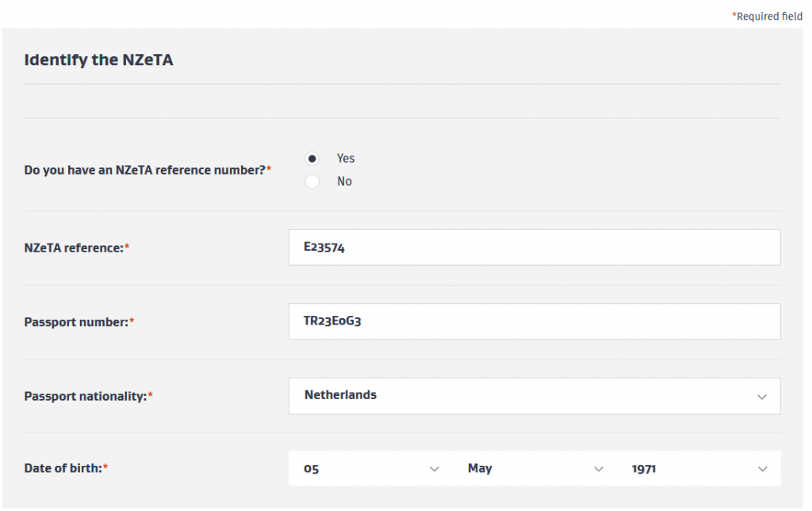The image size is (812, 511).
Task: Select the No radio button
Action: 312,182
